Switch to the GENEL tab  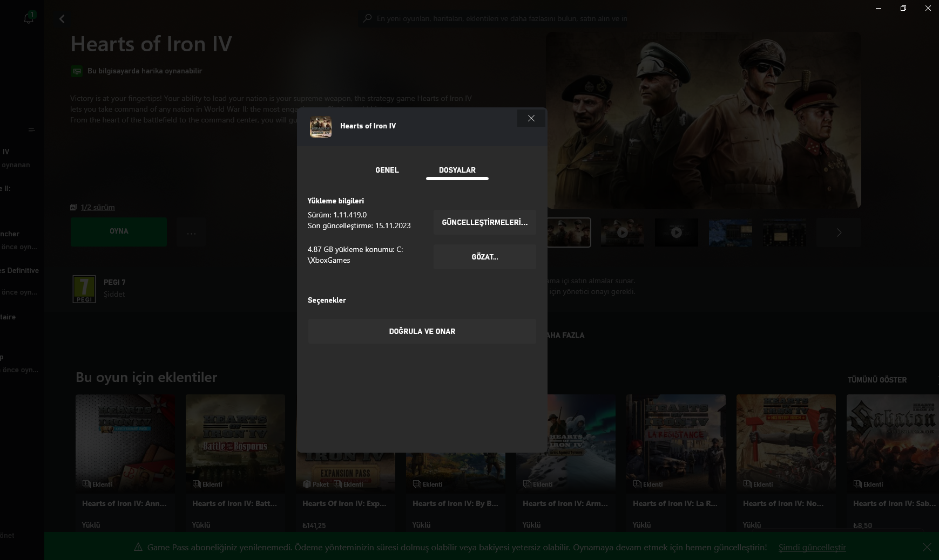pos(387,170)
